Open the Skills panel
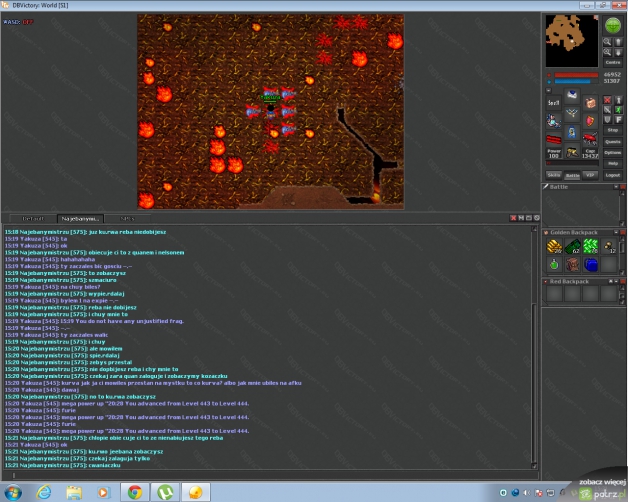 (553, 174)
